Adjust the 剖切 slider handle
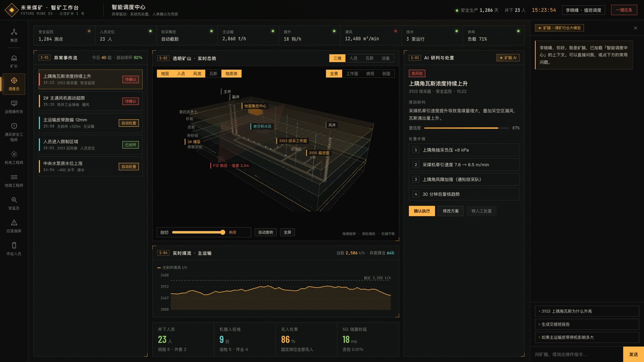The height and width of the screenshot is (362, 644). tap(223, 232)
